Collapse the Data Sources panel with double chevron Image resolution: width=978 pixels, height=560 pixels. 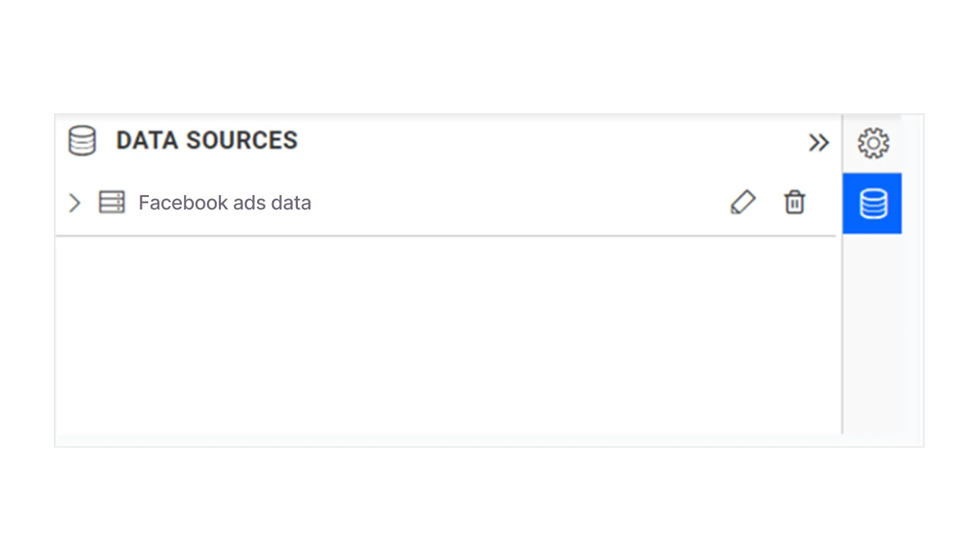819,142
